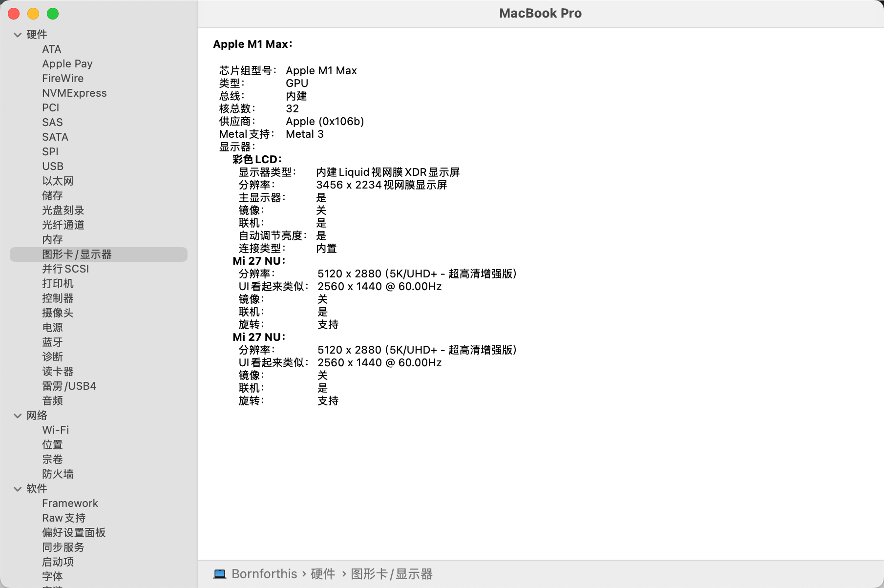This screenshot has height=588, width=884.
Task: Select 电源 in the sidebar
Action: click(52, 328)
